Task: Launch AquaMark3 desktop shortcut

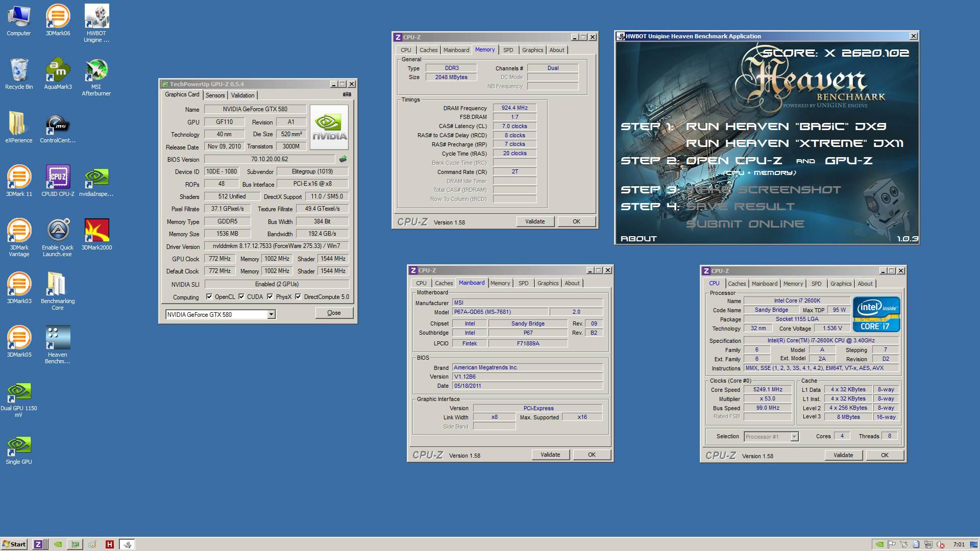Action: 58,74
